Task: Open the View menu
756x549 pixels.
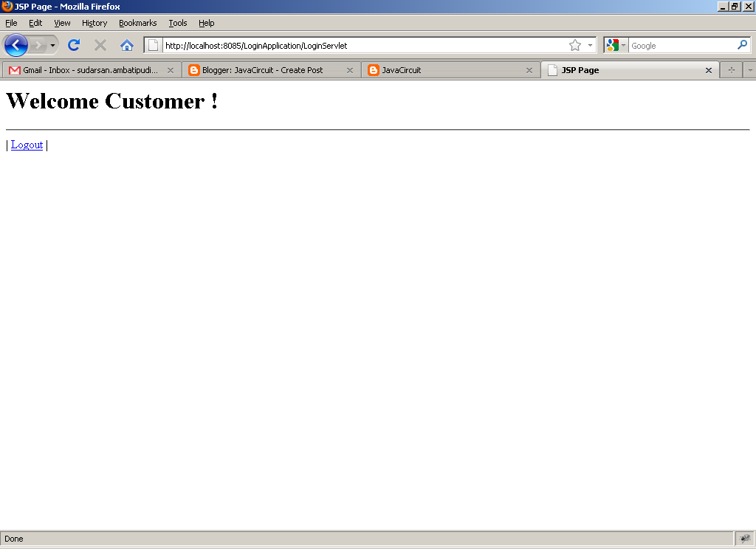Action: (x=62, y=23)
